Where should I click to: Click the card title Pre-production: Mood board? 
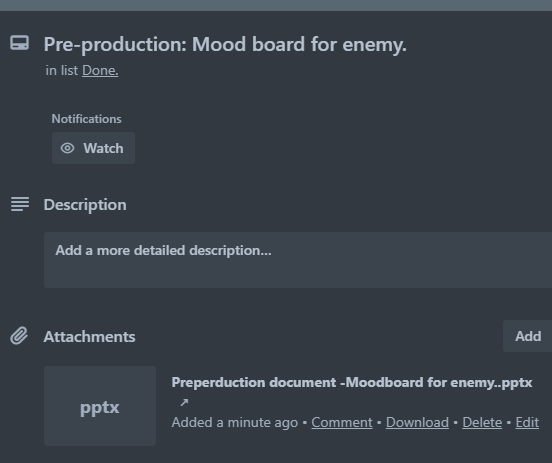225,45
